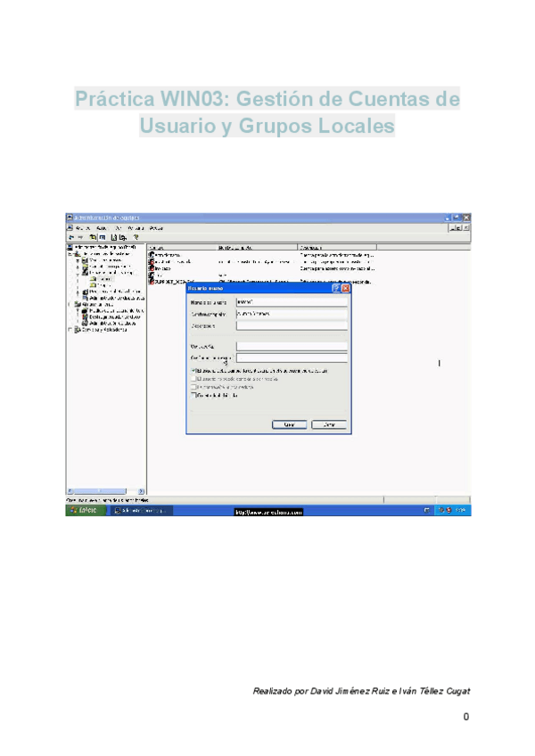Open the Ver menu
The width and height of the screenshot is (535, 756).
pos(119,228)
